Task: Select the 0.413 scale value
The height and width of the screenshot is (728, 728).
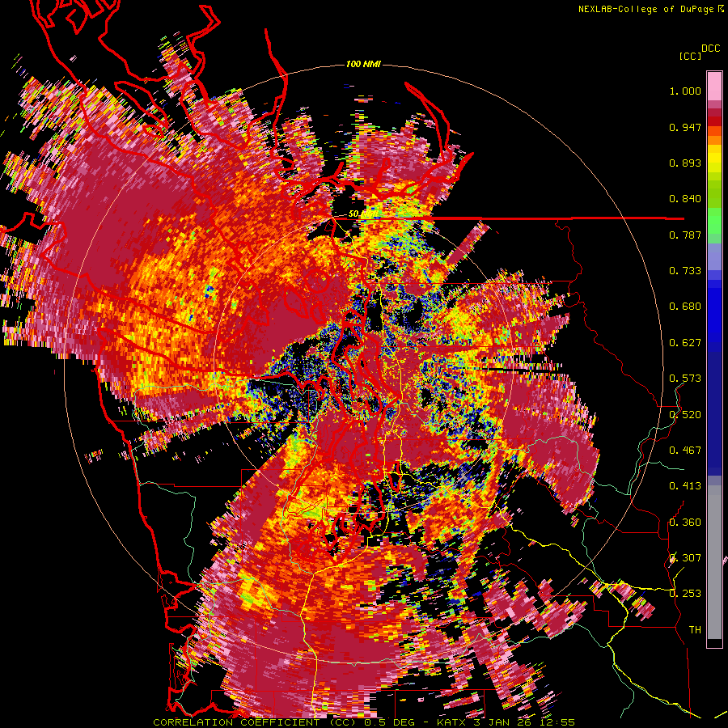Action: click(685, 486)
